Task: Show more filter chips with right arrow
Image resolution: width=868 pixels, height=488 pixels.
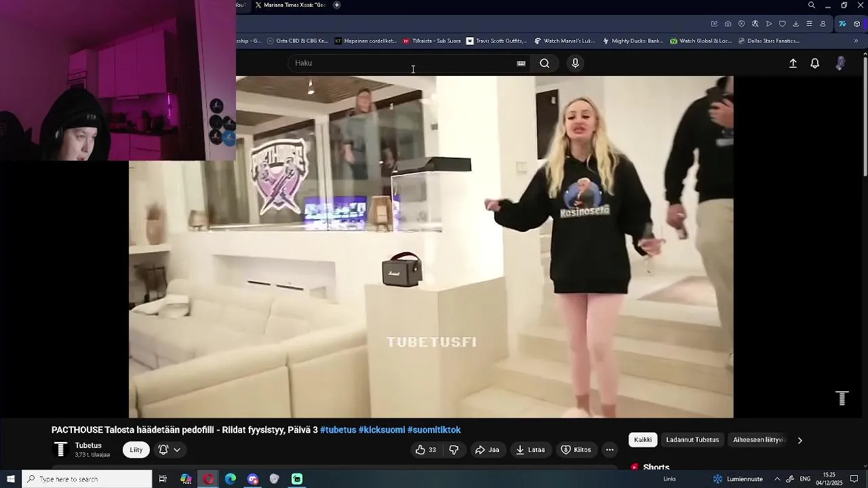Action: pyautogui.click(x=800, y=440)
